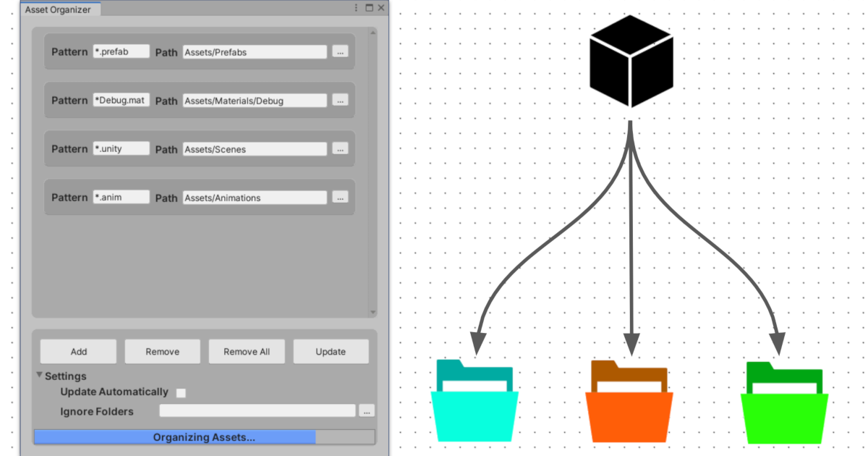Click the Ignore Folders input field
868x456 pixels.
257,410
